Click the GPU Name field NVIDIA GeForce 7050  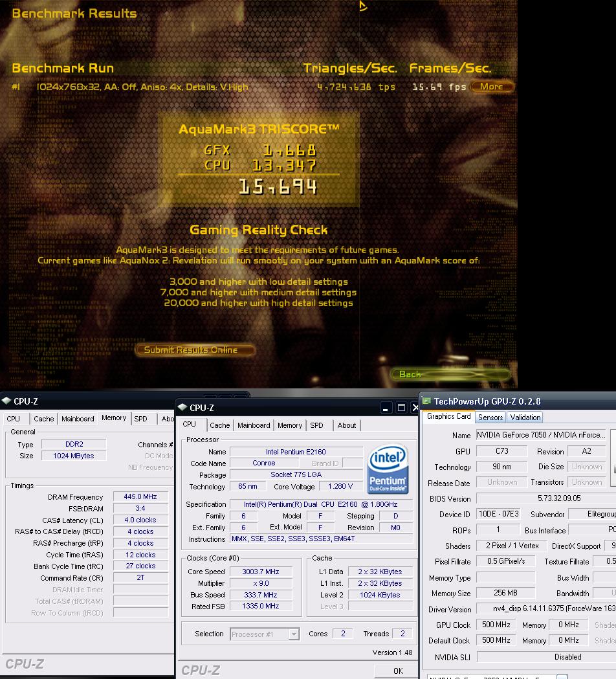click(x=541, y=435)
